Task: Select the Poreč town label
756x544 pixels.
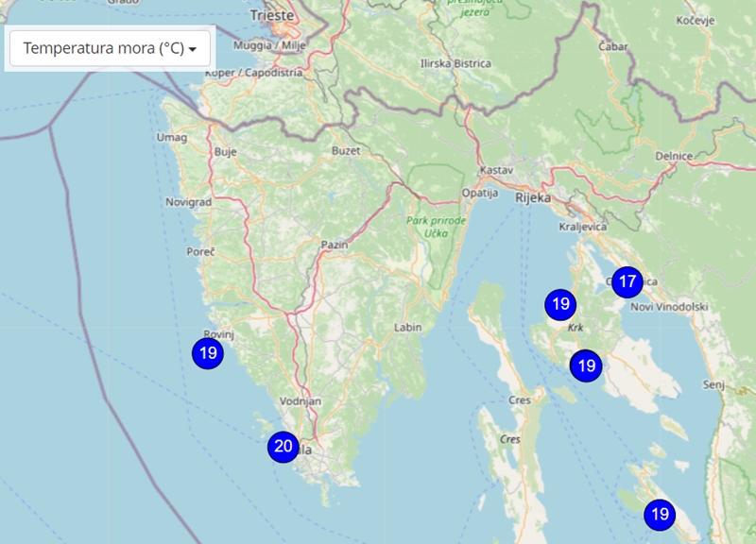Action: click(201, 252)
